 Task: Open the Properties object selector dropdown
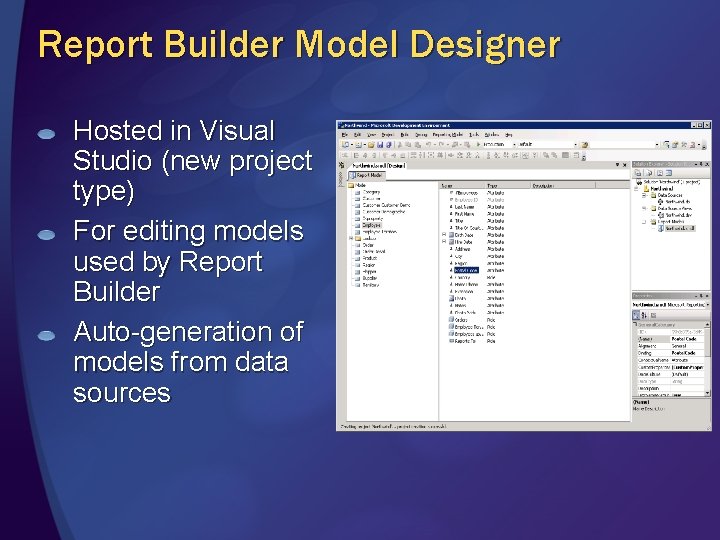(x=708, y=305)
